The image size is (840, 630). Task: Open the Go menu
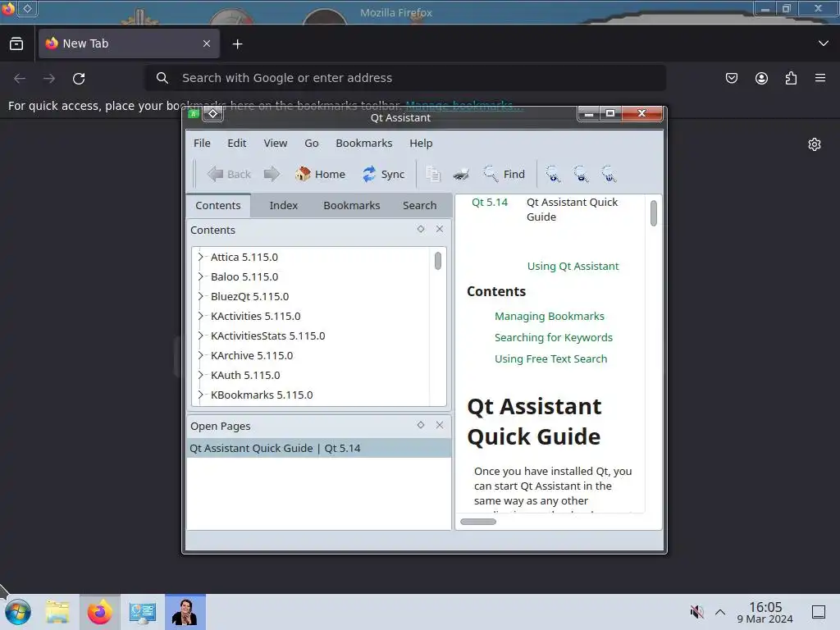pyautogui.click(x=312, y=143)
